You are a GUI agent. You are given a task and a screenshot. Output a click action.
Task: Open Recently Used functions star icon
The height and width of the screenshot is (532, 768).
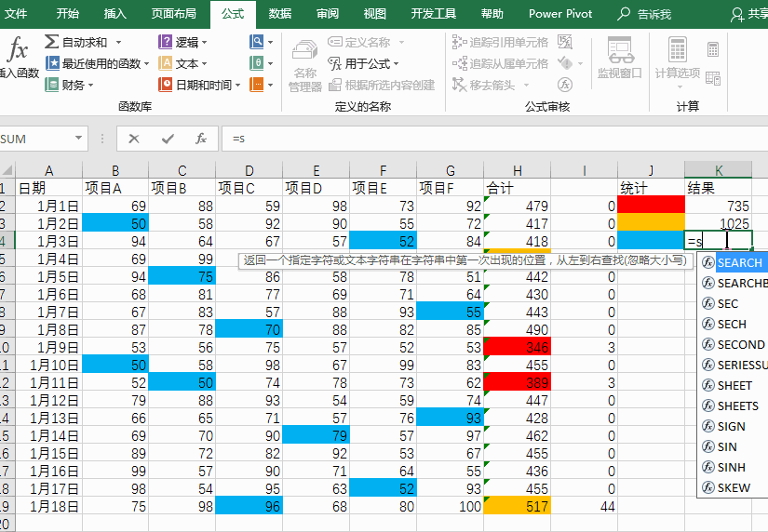pyautogui.click(x=52, y=63)
